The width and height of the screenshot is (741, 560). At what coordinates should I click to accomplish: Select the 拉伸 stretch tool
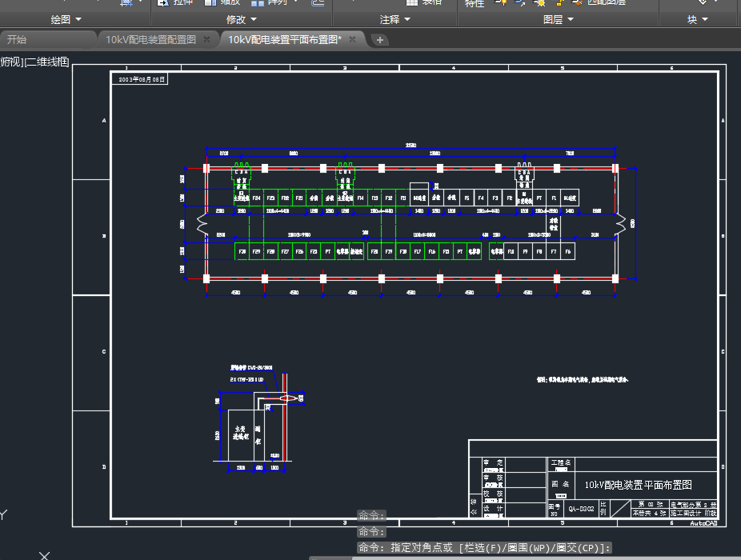pos(175,2)
